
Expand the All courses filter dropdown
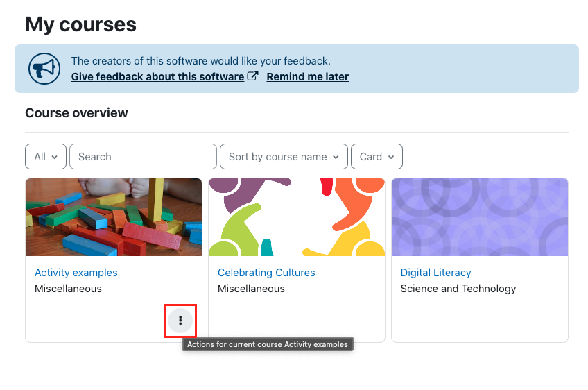(46, 157)
